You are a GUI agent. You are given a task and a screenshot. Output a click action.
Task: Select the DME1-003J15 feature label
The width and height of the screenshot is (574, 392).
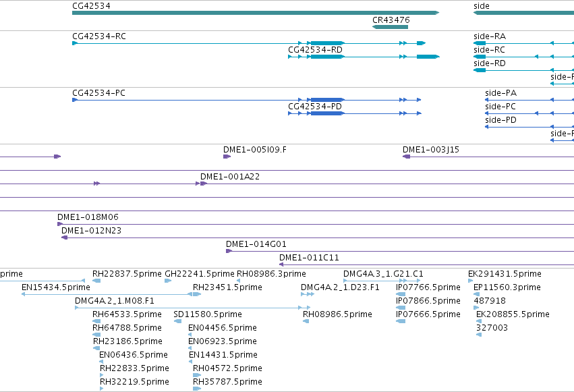point(431,150)
